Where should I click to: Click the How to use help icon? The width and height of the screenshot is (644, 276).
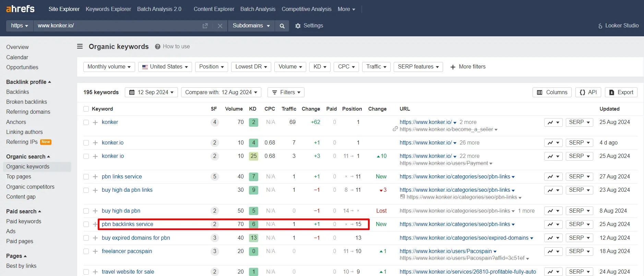[158, 47]
